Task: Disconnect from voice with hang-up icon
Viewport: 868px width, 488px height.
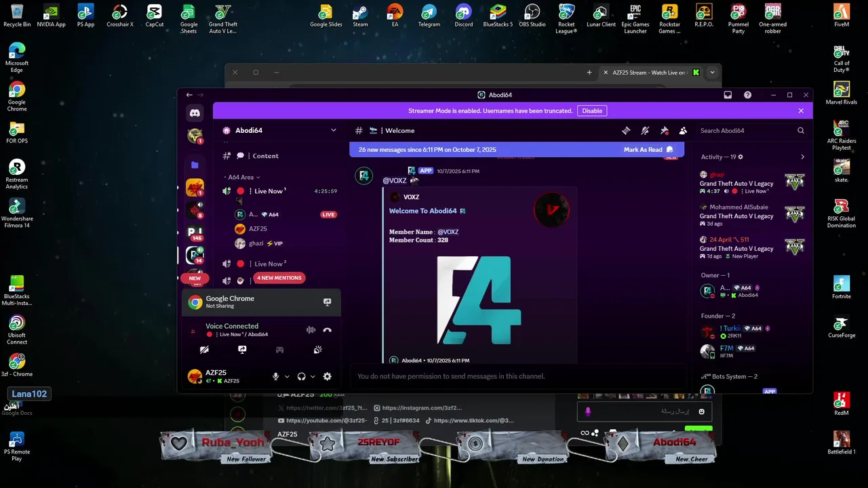Action: point(327,330)
